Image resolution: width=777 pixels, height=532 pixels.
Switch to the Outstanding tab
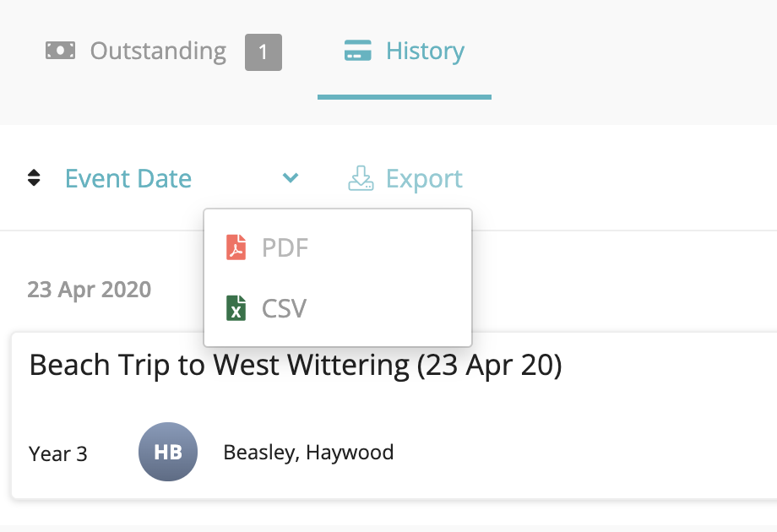point(158,52)
